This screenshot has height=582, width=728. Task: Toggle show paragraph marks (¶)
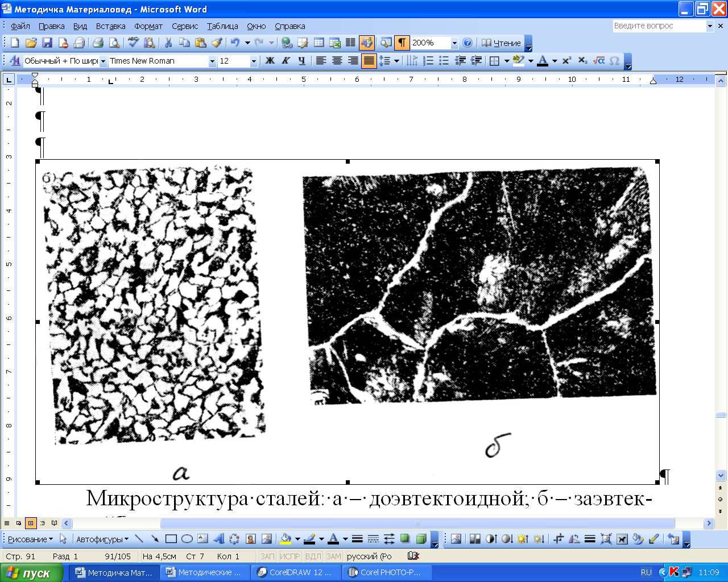[402, 43]
